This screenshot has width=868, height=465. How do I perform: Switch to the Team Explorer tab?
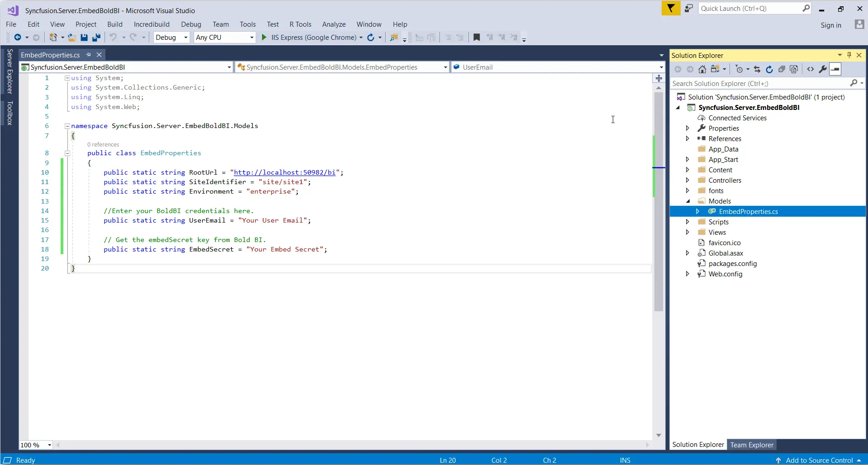(x=751, y=445)
